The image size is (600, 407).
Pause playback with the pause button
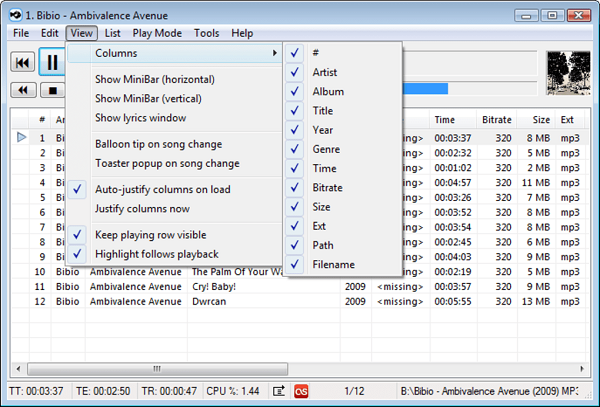[x=52, y=62]
